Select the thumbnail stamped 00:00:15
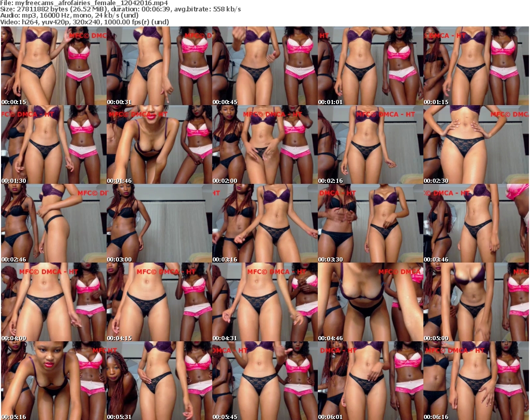 (x=53, y=66)
